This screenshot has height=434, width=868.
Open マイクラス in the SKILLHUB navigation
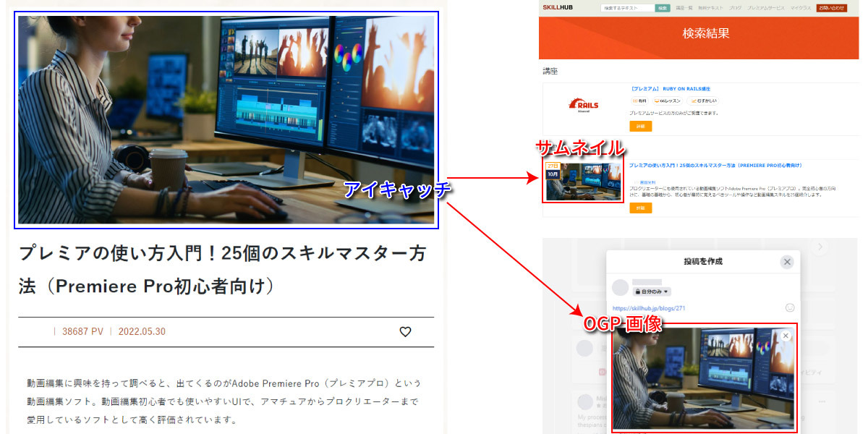click(800, 8)
